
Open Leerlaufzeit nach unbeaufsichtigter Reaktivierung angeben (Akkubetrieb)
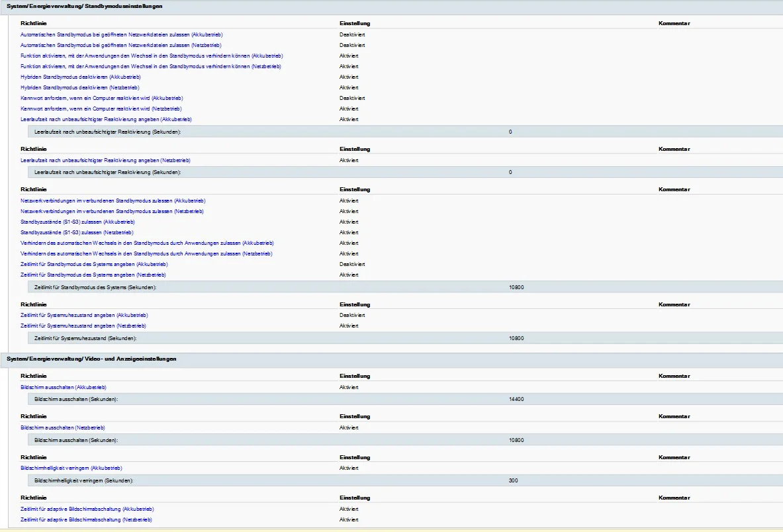point(106,120)
